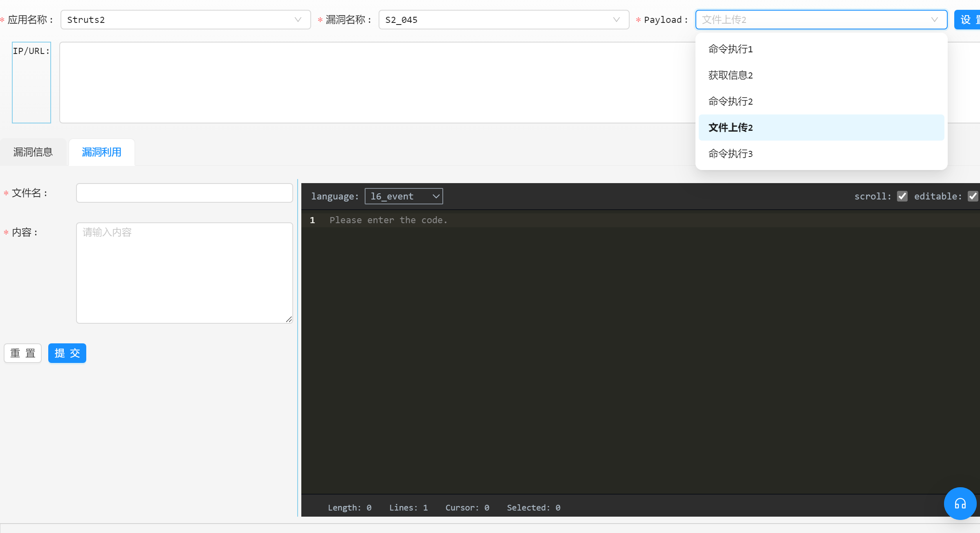Toggle the editable checkbox
Viewport: 980px width, 533px height.
coord(972,196)
